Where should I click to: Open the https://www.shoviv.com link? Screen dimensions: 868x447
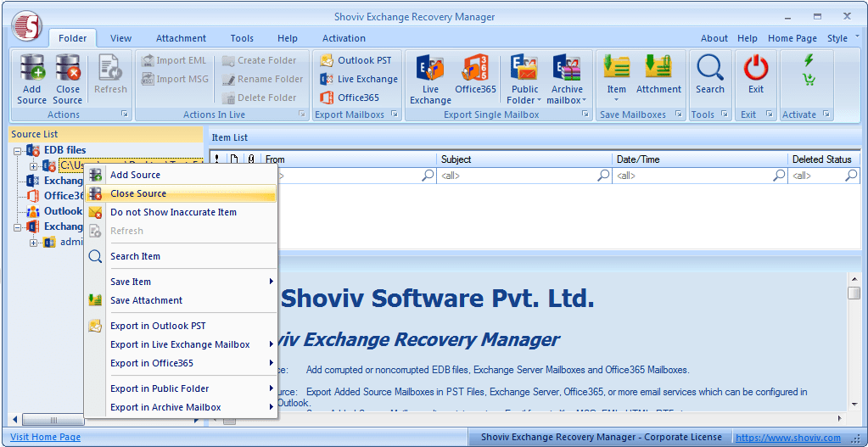(788, 438)
